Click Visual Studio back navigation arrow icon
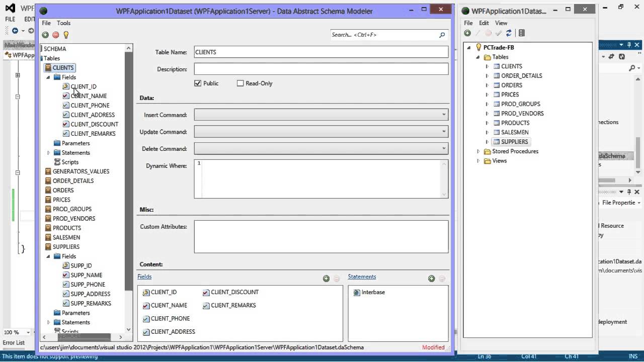The image size is (644, 362). tap(15, 31)
